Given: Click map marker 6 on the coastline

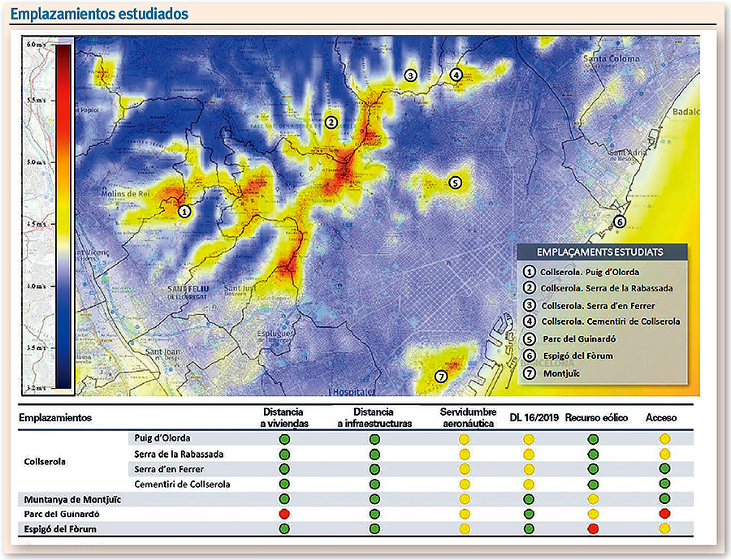Looking at the screenshot, I should coord(620,222).
